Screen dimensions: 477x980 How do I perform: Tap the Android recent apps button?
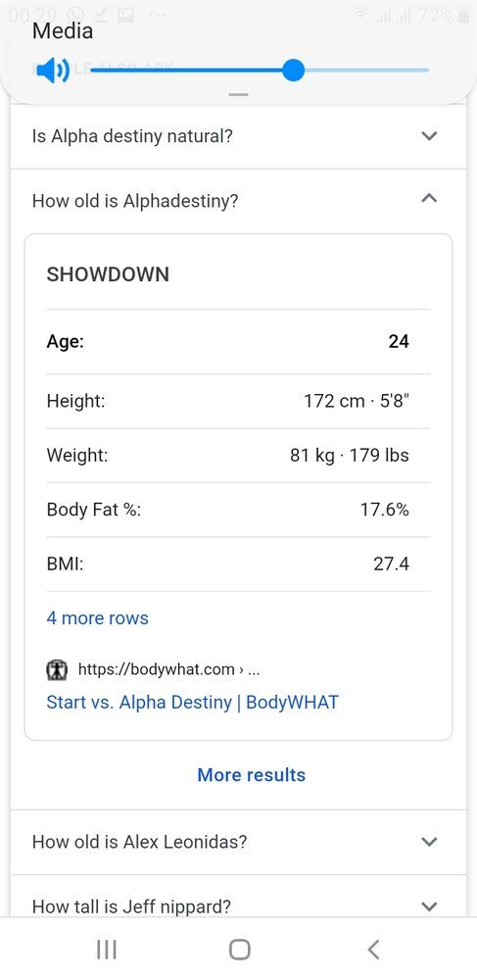click(x=107, y=950)
